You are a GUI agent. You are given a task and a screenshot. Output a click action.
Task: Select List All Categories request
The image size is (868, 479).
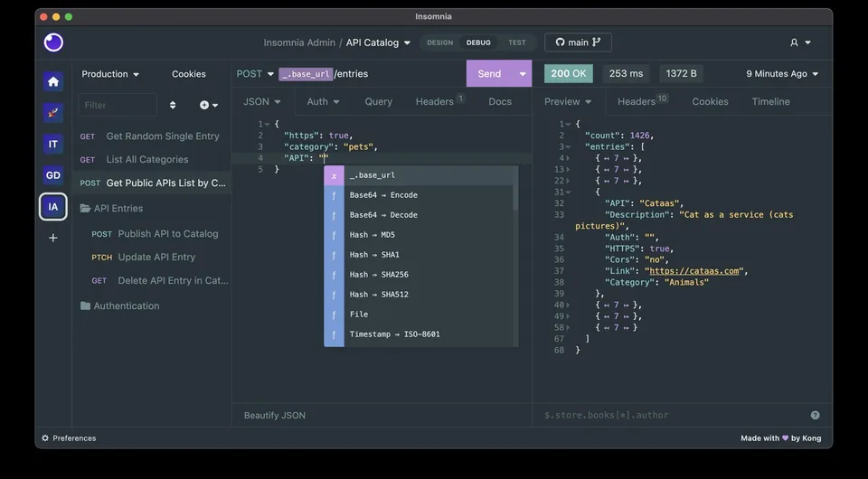(151, 160)
